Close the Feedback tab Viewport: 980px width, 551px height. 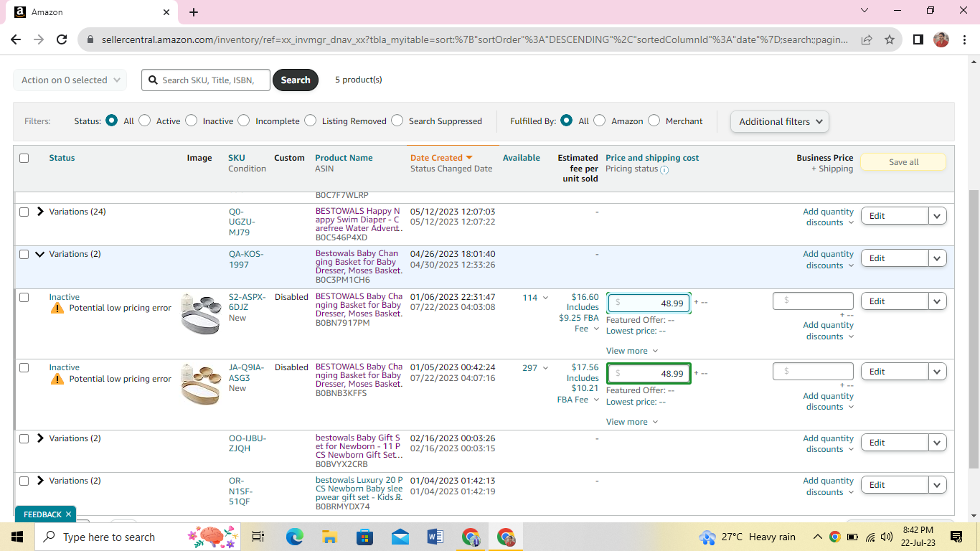pos(69,514)
